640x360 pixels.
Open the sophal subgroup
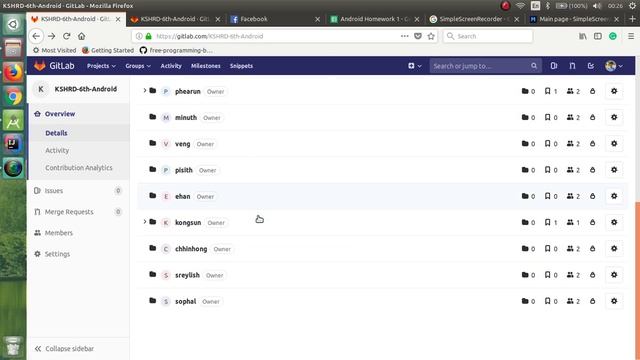185,301
